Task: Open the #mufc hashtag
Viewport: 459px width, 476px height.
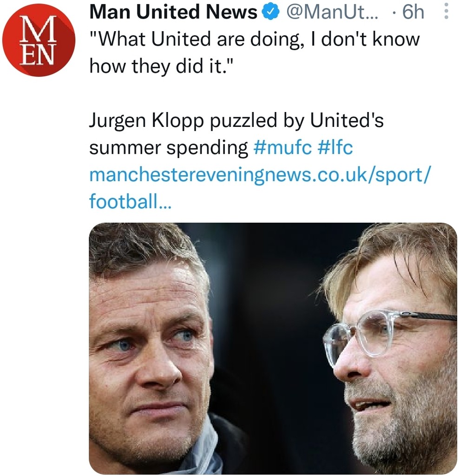Action: [283, 148]
